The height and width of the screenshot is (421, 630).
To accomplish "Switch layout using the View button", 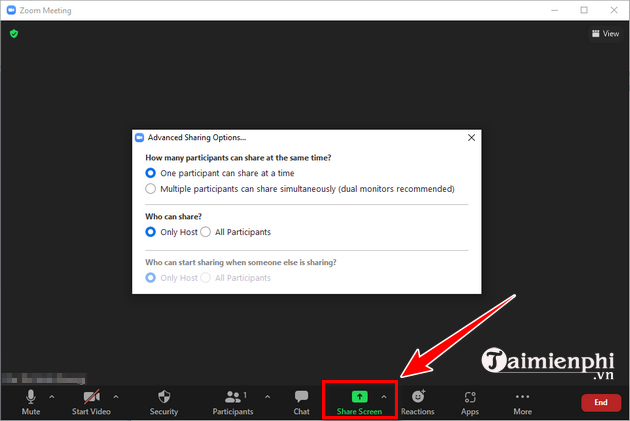I will point(606,33).
